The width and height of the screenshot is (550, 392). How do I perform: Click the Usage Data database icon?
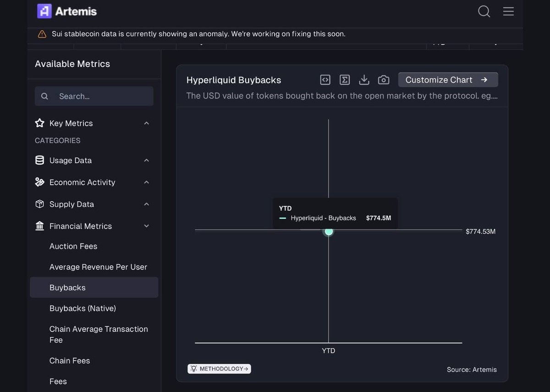pos(40,160)
